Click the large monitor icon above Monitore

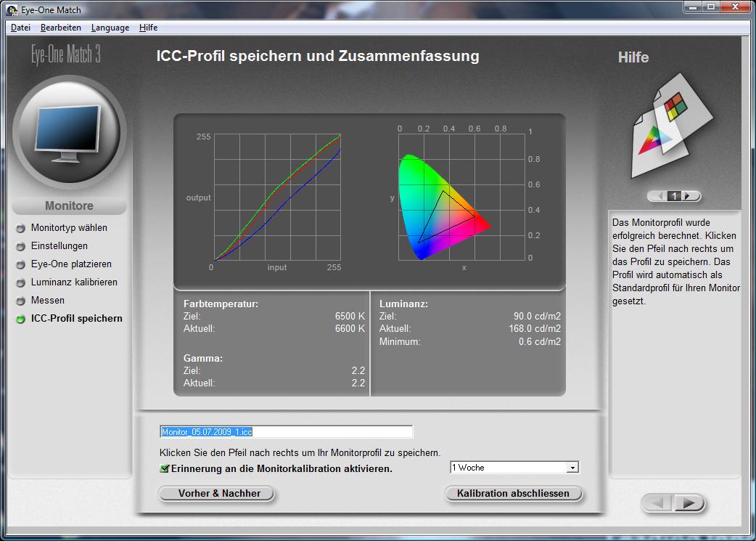tap(70, 131)
